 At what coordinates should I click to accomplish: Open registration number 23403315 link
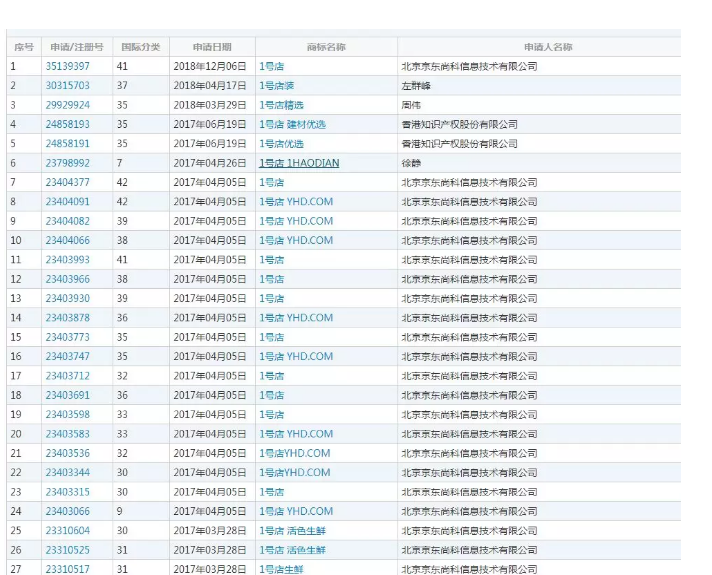[x=67, y=492]
